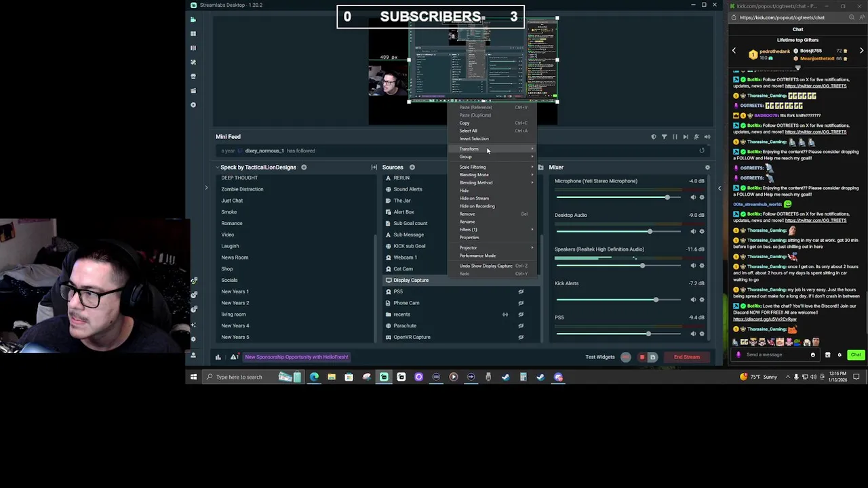Click the warning alert icon in footer
This screenshot has height=488, width=868.
coord(234,357)
